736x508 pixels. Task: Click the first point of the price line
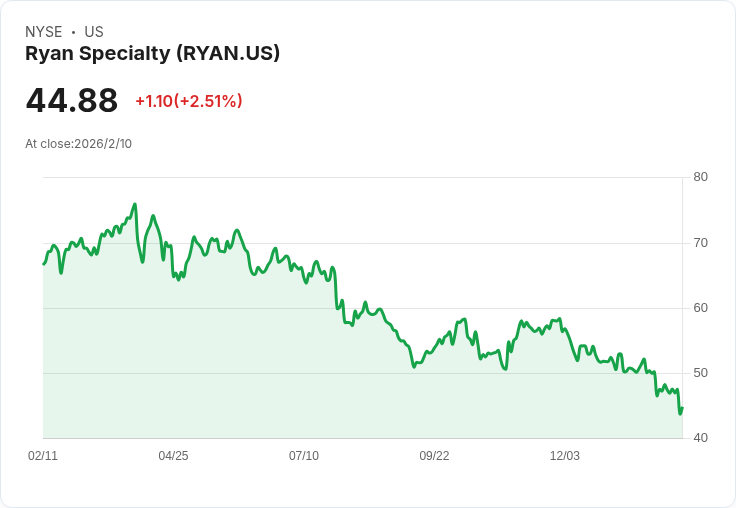pyautogui.click(x=44, y=264)
